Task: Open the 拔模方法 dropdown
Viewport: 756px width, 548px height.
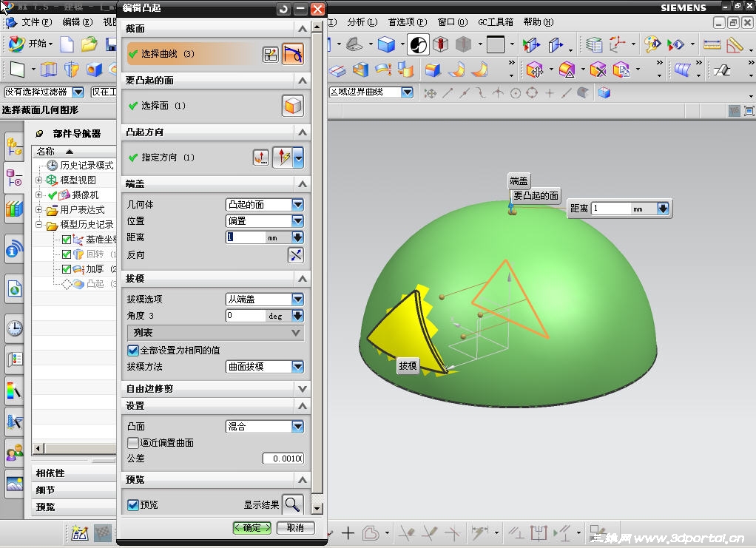Action: pos(265,367)
